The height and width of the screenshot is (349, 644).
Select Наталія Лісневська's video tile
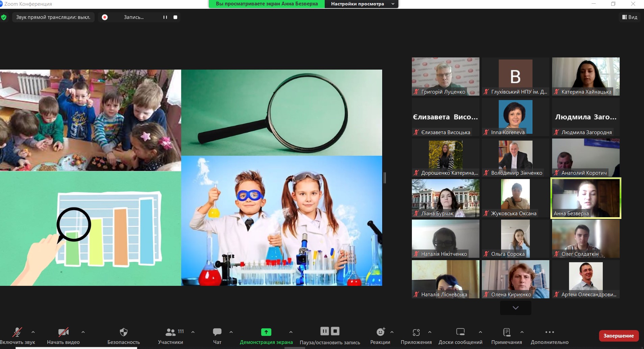point(446,279)
